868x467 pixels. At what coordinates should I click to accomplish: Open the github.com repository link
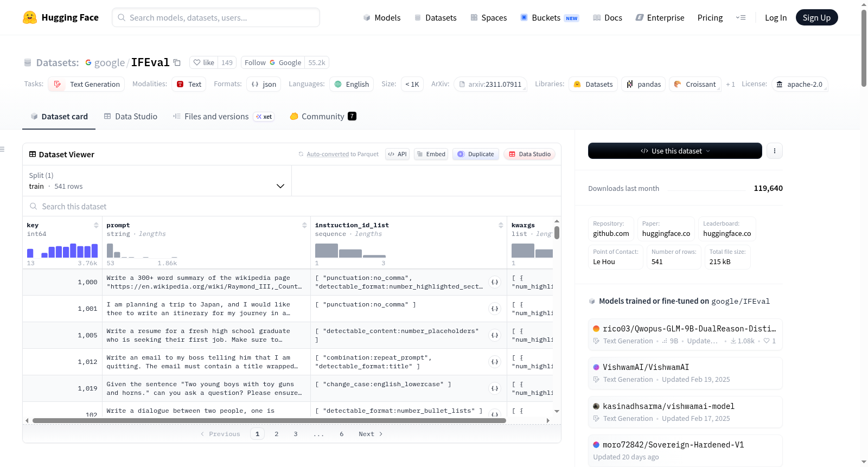pos(611,228)
